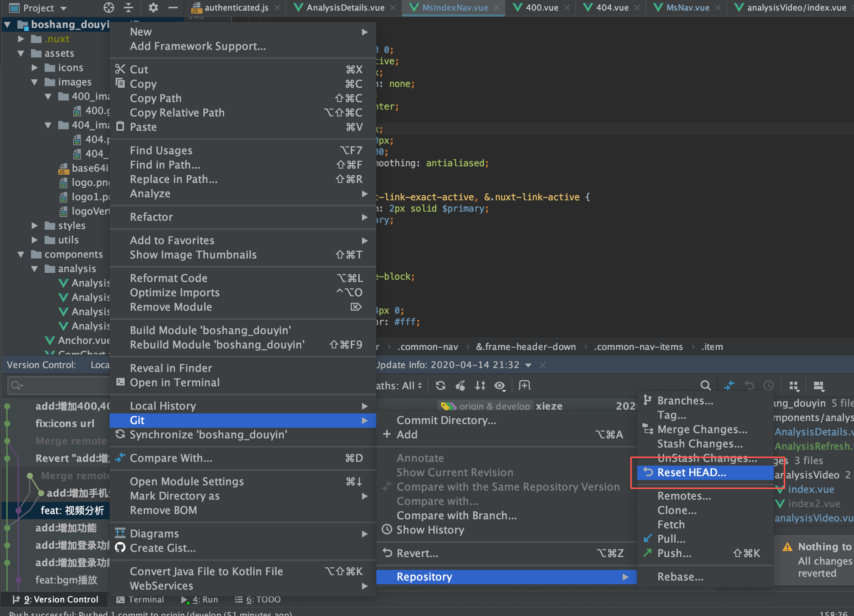854x616 pixels.
Task: Collapse the assets folder in tree
Action: click(x=21, y=53)
